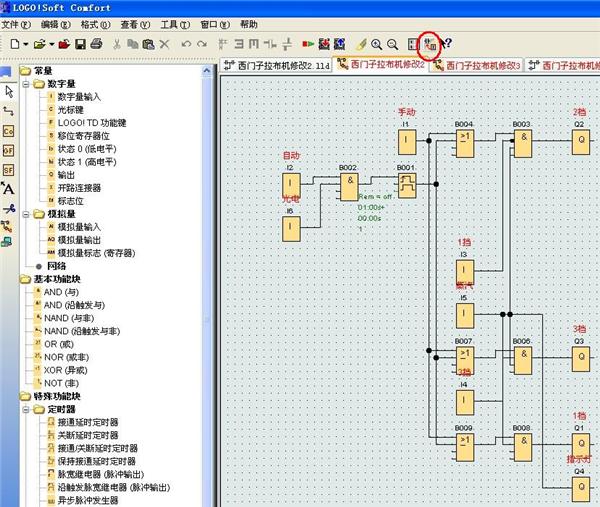Click the Open file folder icon
Image resolution: width=600 pixels, height=507 pixels.
(x=39, y=44)
